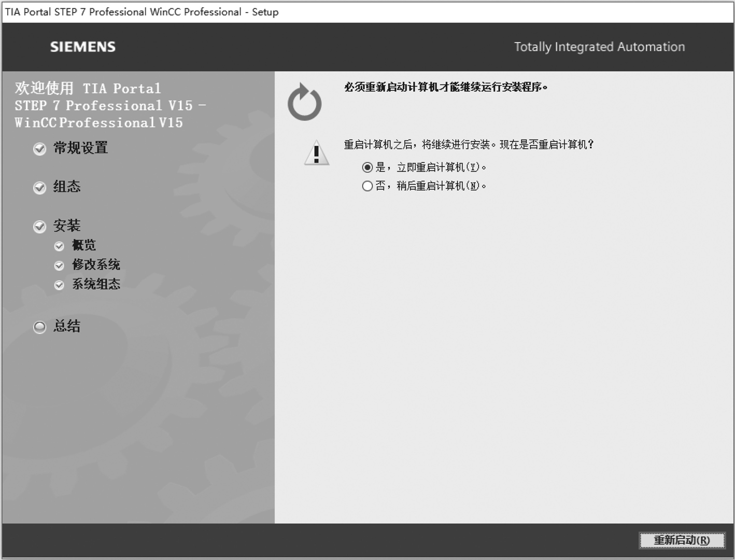The image size is (735, 560).
Task: Open the 安装 step
Action: tap(67, 226)
